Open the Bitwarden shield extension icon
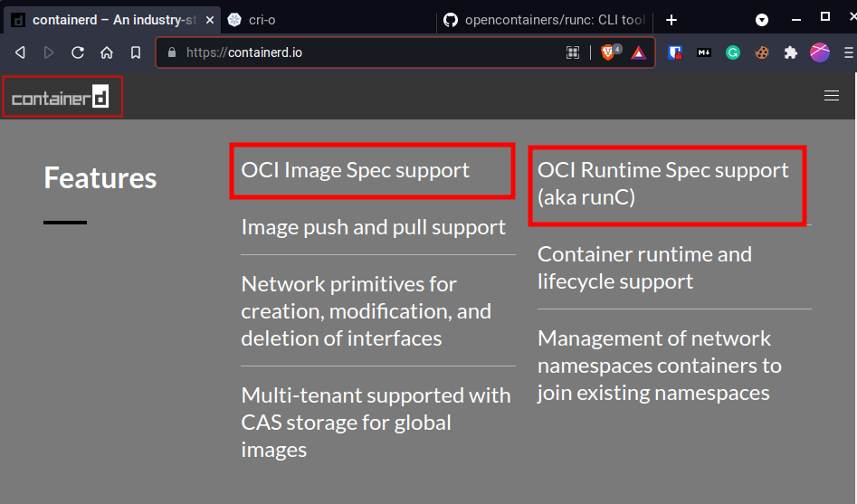Viewport: 857px width, 504px height. tap(675, 52)
